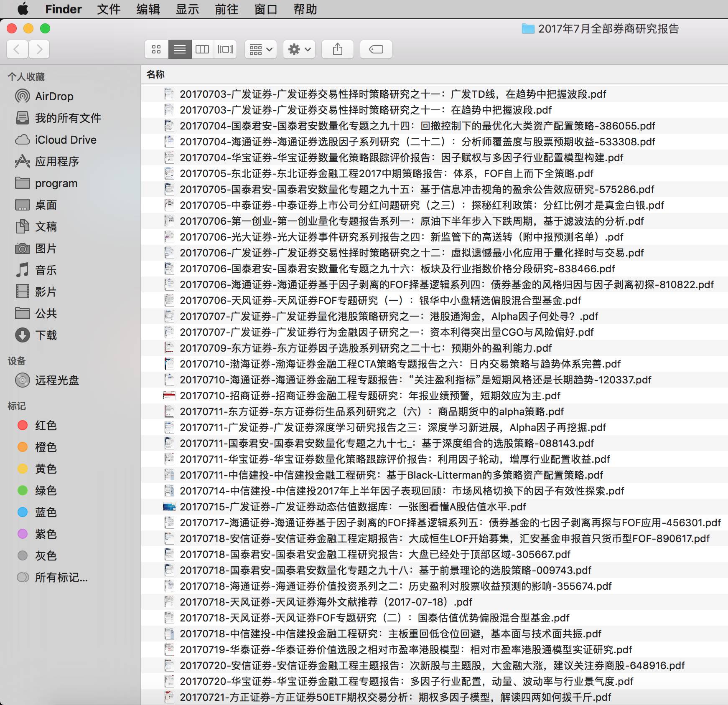Screen dimensions: 728x705
Task: Select the Black-Litterman多策略资产配置策略 file
Action: pos(435,475)
